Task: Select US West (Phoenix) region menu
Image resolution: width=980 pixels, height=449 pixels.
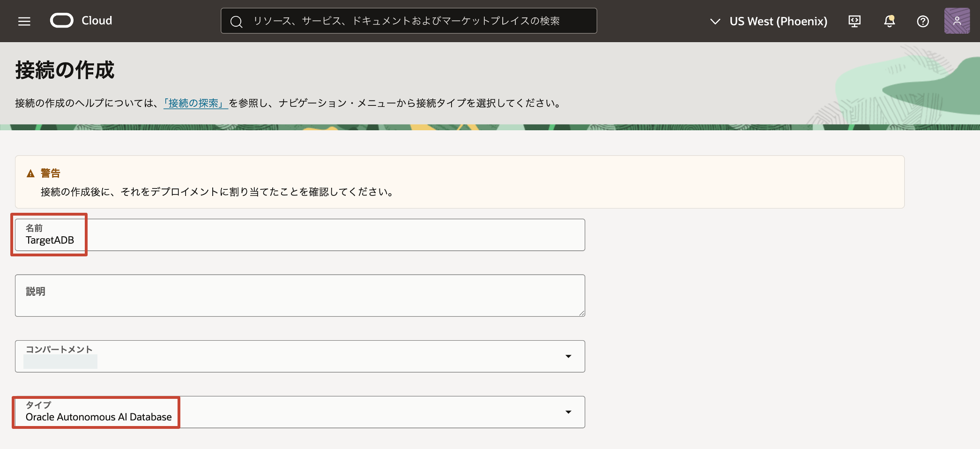Action: 778,21
